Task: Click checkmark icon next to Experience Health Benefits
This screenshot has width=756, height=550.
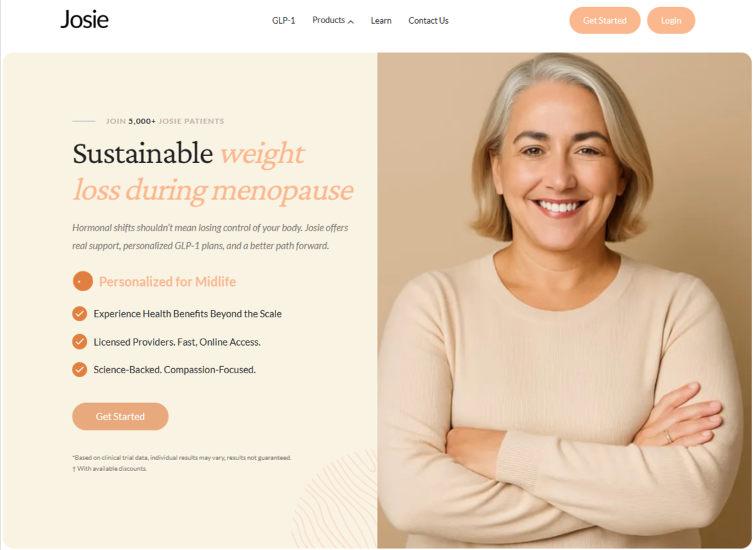Action: pos(80,314)
